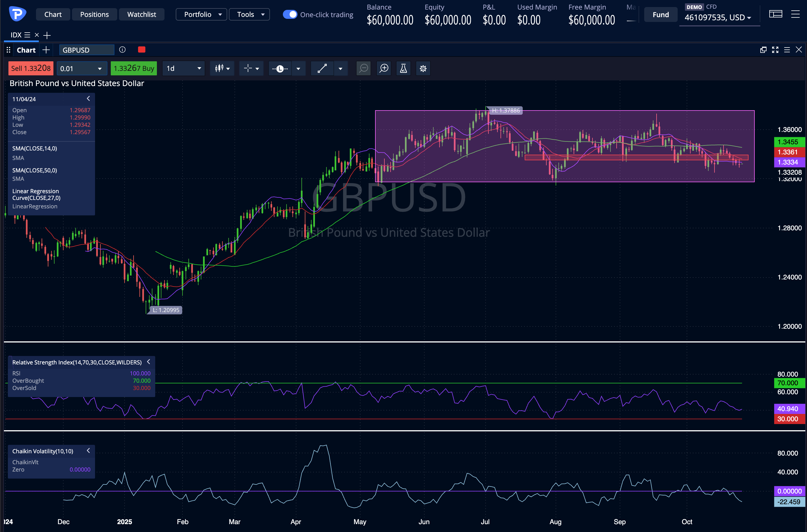Select the trend line drawing tool
Image resolution: width=807 pixels, height=532 pixels.
pos(322,69)
